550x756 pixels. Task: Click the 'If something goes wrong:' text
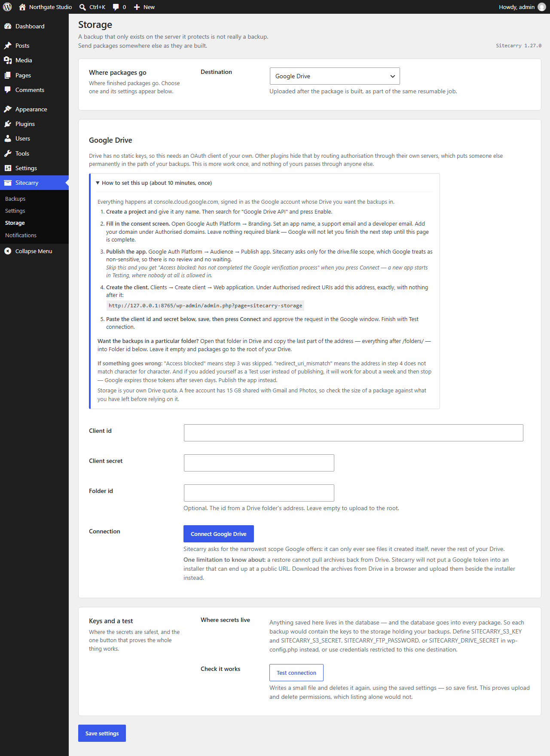pyautogui.click(x=130, y=363)
